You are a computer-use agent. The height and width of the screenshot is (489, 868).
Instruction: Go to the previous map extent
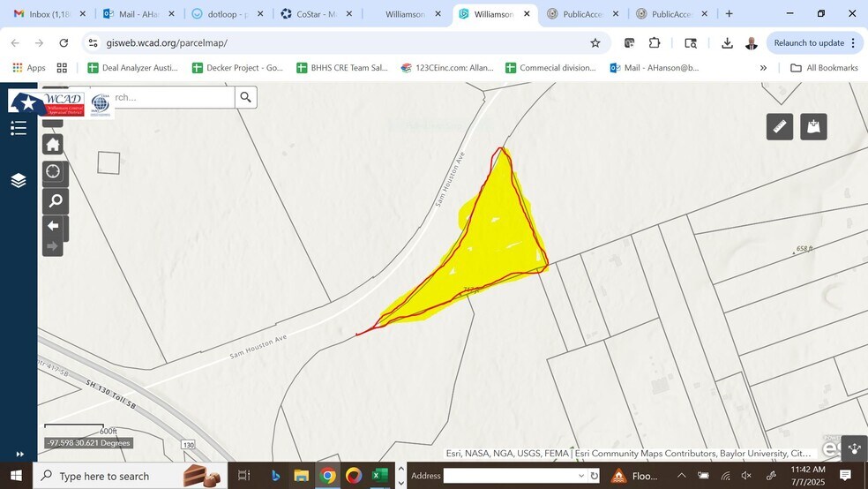[x=53, y=225]
